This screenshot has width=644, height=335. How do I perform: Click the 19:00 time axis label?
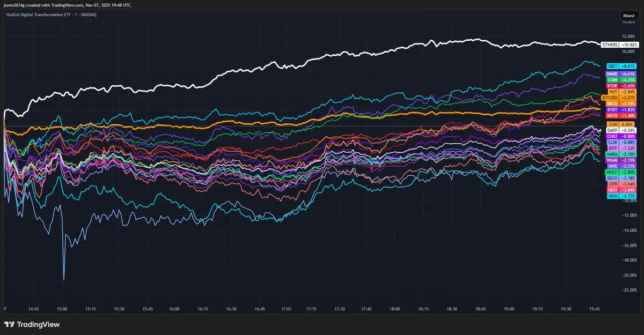(x=509, y=309)
